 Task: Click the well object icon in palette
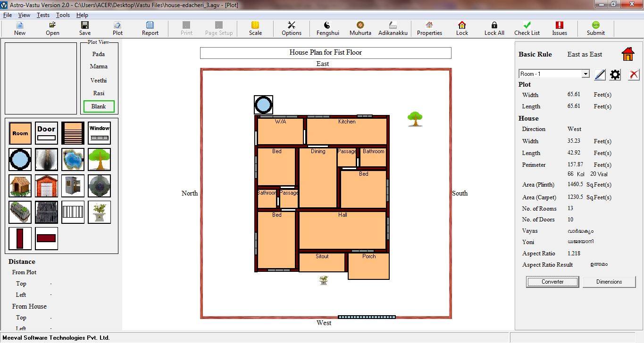(20, 160)
